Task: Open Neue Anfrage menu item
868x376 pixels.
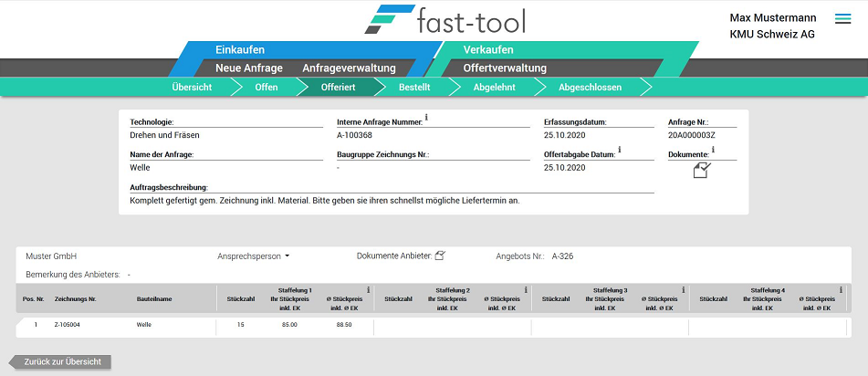Action: (249, 68)
